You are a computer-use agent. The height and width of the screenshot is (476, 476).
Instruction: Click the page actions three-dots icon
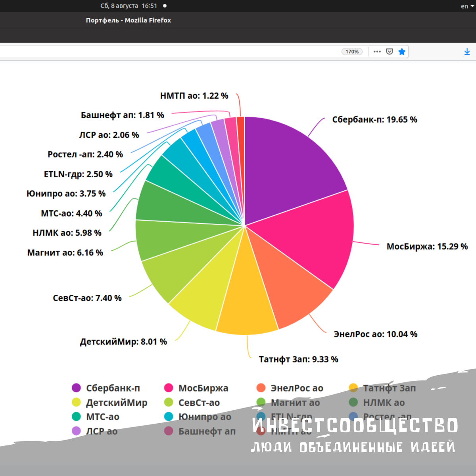click(377, 52)
